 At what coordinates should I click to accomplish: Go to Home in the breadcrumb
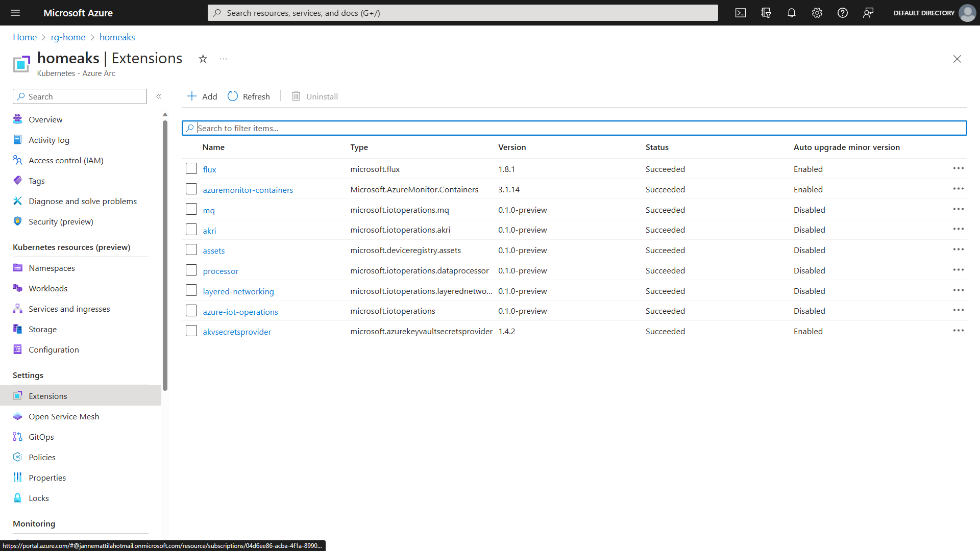coord(24,37)
